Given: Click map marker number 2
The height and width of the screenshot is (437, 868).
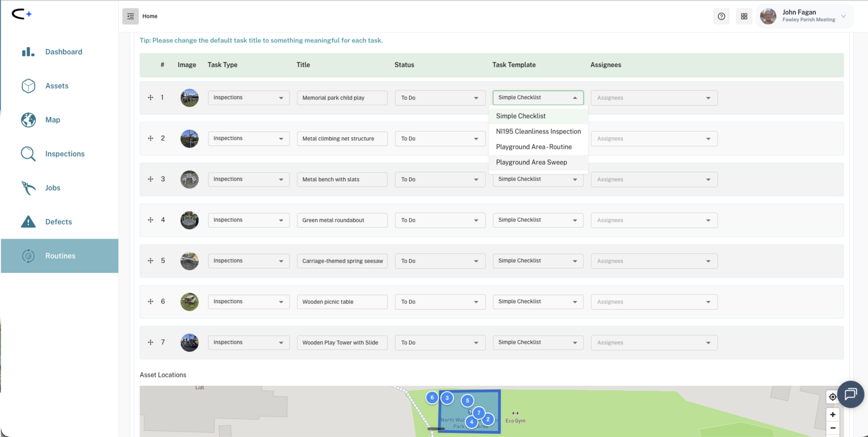Looking at the screenshot, I should pos(488,419).
